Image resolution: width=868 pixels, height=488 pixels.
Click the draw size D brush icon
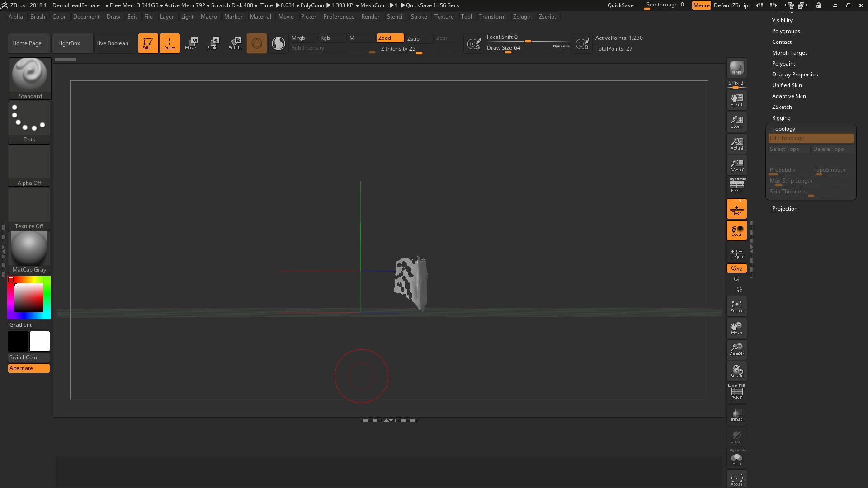[x=582, y=44]
